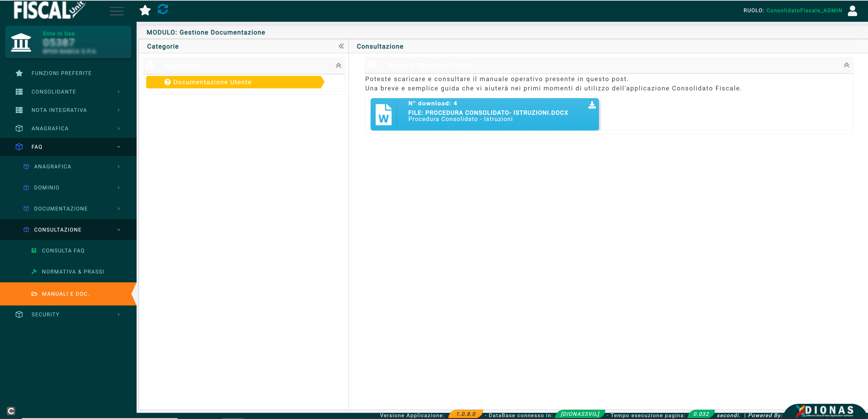
Task: Click the Consultazione panel title
Action: click(380, 46)
